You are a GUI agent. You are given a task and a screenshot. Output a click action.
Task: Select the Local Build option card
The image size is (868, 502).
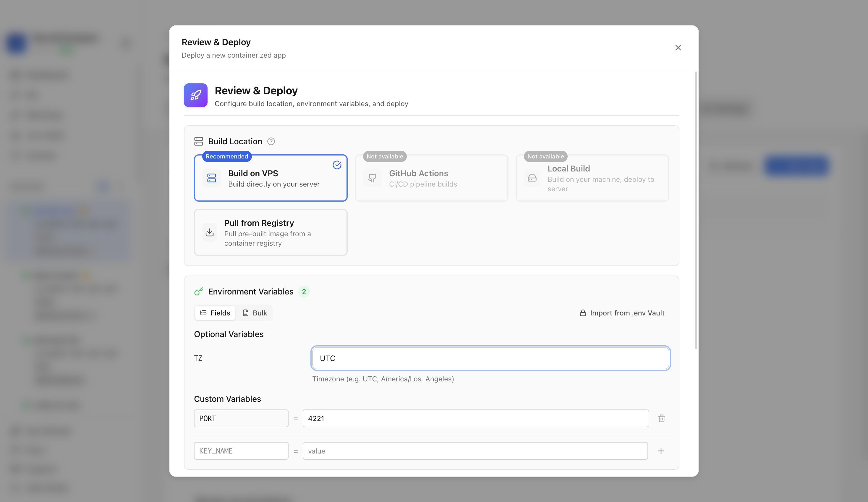pyautogui.click(x=592, y=178)
